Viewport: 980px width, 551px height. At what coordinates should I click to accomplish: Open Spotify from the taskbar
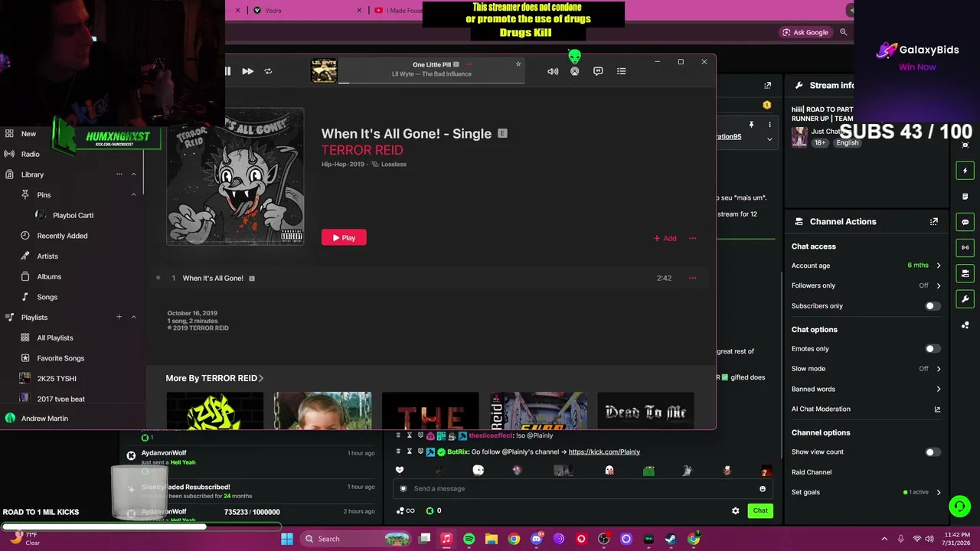pyautogui.click(x=469, y=539)
